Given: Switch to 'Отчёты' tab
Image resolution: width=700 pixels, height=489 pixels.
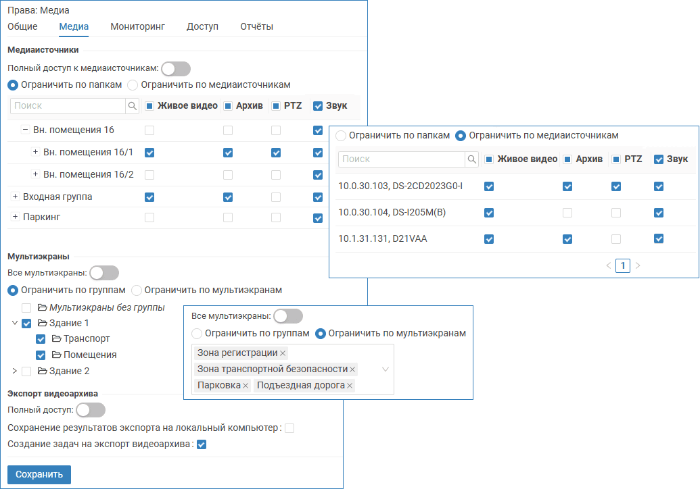Looking at the screenshot, I should point(257,27).
